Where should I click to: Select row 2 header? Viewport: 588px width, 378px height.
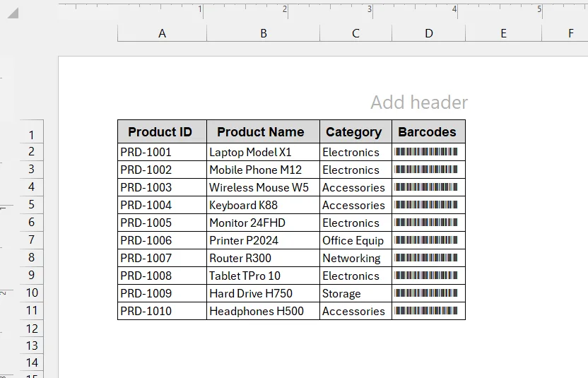32,152
